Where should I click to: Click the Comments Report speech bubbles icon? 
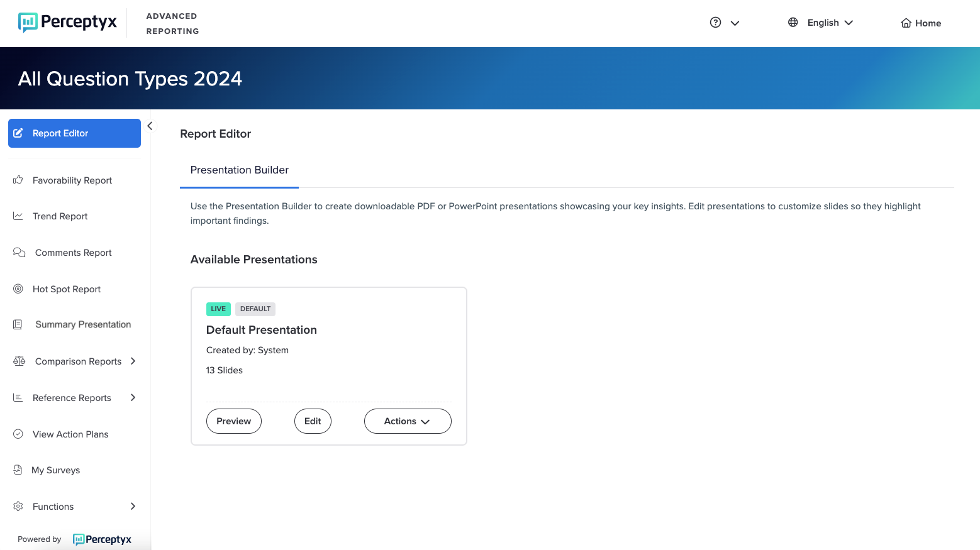pyautogui.click(x=19, y=252)
